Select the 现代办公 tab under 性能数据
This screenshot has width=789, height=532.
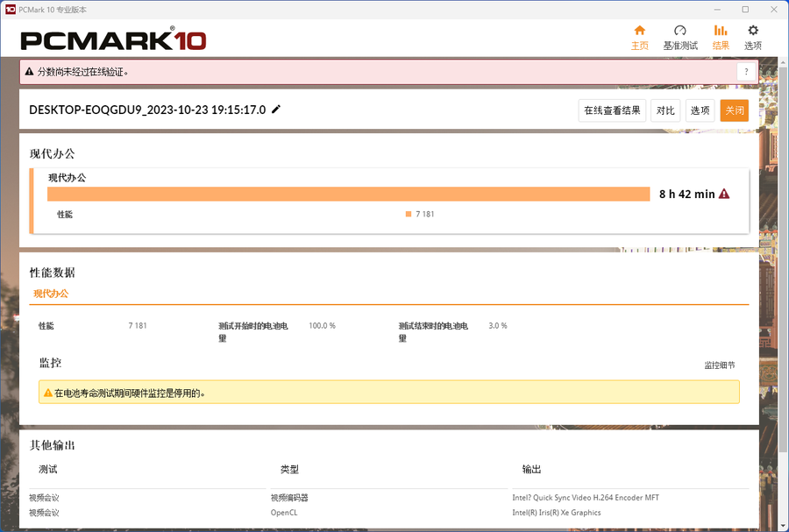coord(51,294)
